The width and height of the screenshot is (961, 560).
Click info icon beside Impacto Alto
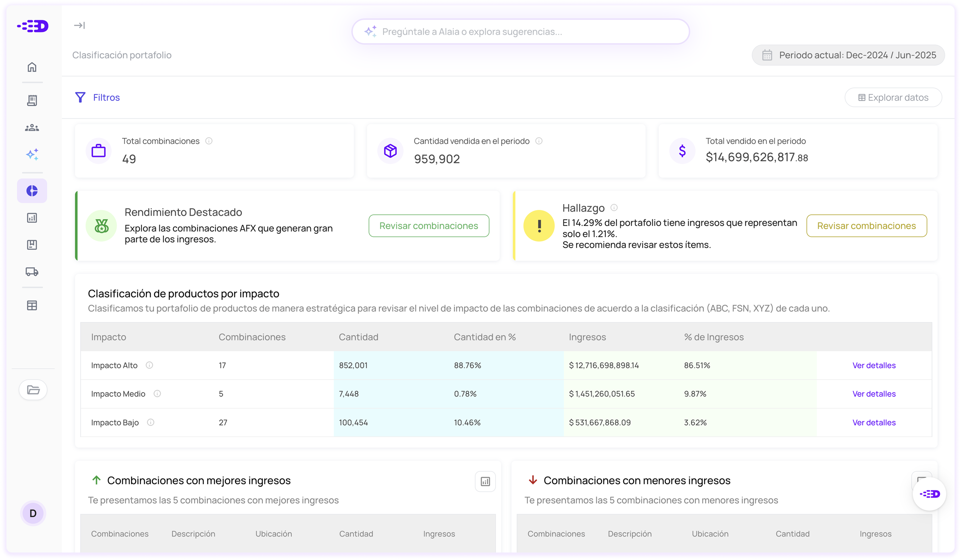[149, 365]
